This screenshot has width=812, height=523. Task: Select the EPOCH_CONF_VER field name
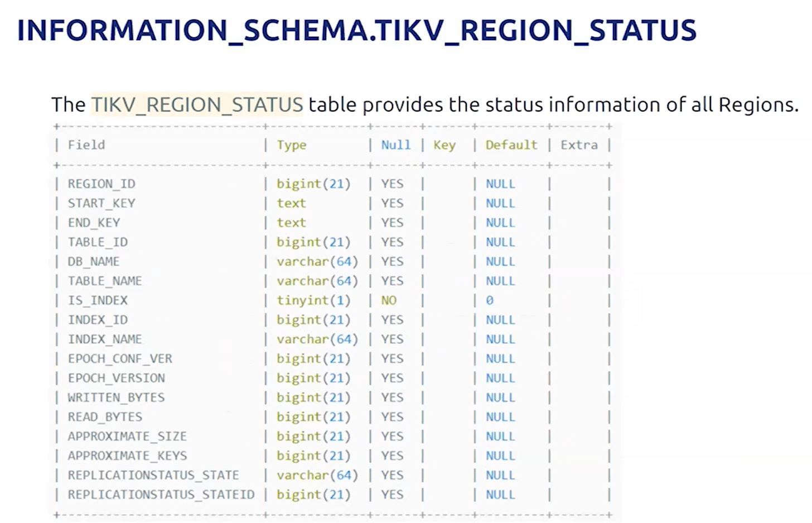[120, 359]
